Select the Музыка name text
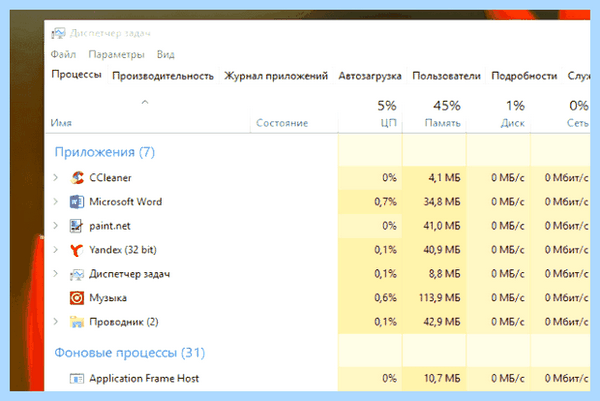 click(x=108, y=298)
